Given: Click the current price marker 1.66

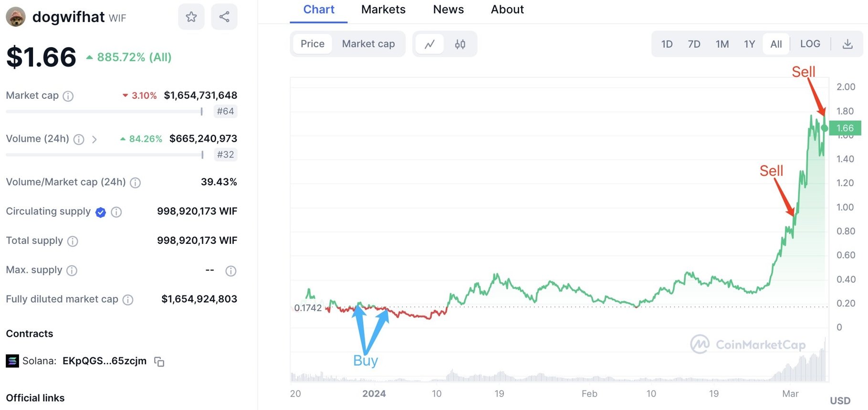Looking at the screenshot, I should [x=845, y=128].
